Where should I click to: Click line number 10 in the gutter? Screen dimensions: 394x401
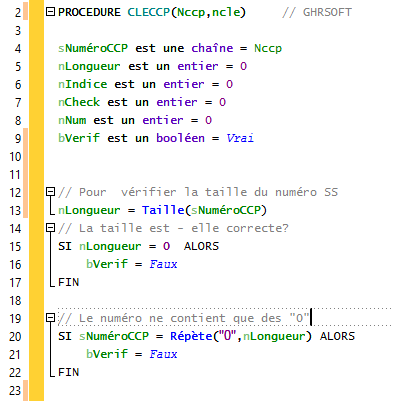[x=15, y=157]
